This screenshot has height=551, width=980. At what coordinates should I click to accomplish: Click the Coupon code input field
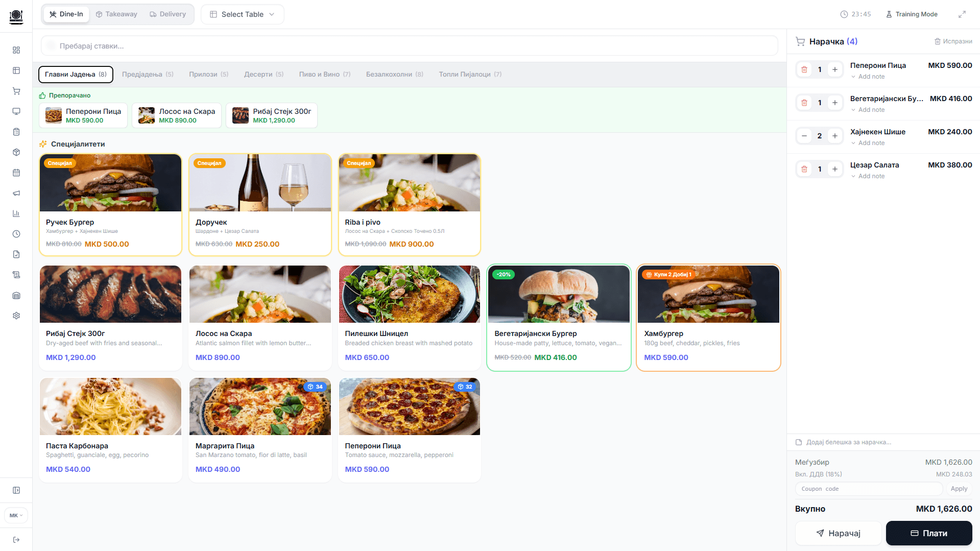click(x=869, y=489)
